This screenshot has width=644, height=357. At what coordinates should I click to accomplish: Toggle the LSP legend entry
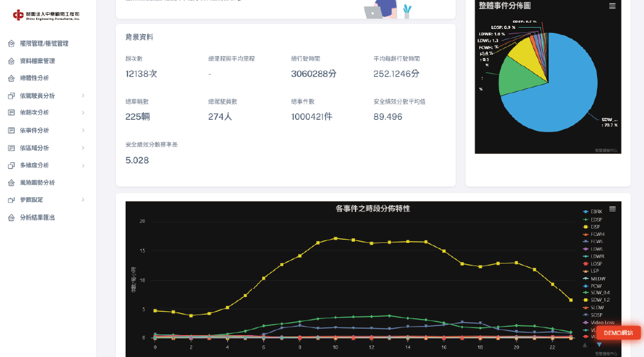tap(591, 271)
